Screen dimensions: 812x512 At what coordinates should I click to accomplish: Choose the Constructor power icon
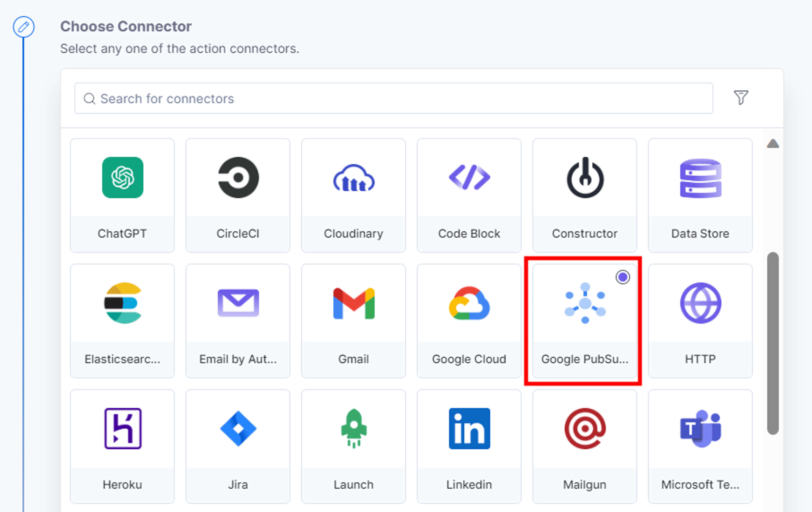(585, 178)
